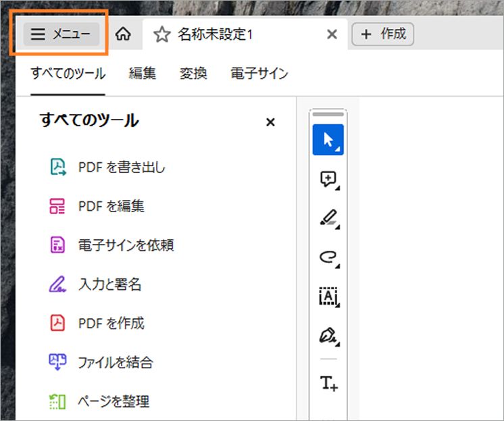Go to the Home icon
Viewport: 504px width, 421px height.
(x=123, y=34)
